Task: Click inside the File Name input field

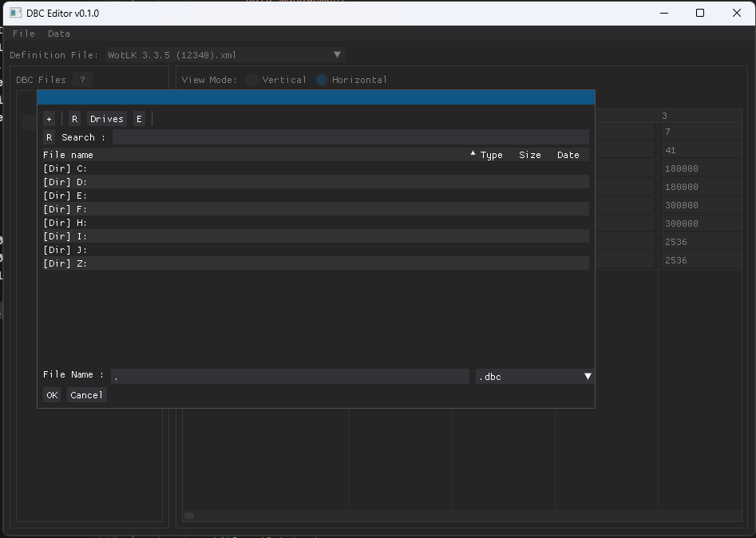Action: [287, 375]
